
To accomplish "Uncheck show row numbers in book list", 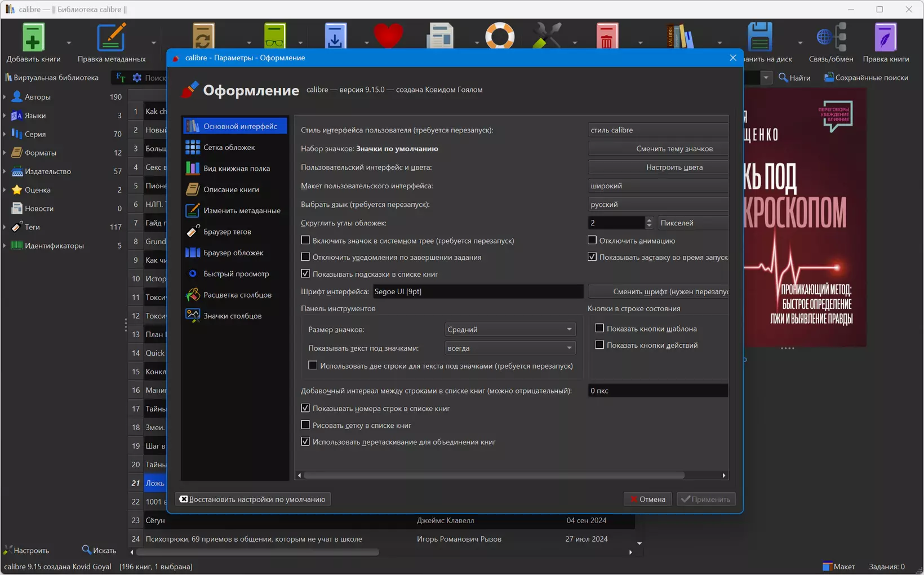I will pyautogui.click(x=305, y=408).
